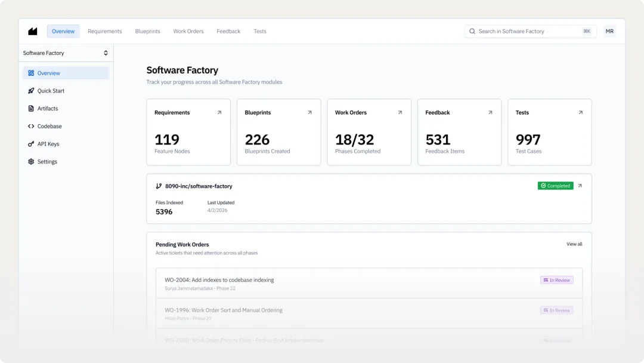This screenshot has width=644, height=363.
Task: Switch to the Requirements tab
Action: coord(105,31)
